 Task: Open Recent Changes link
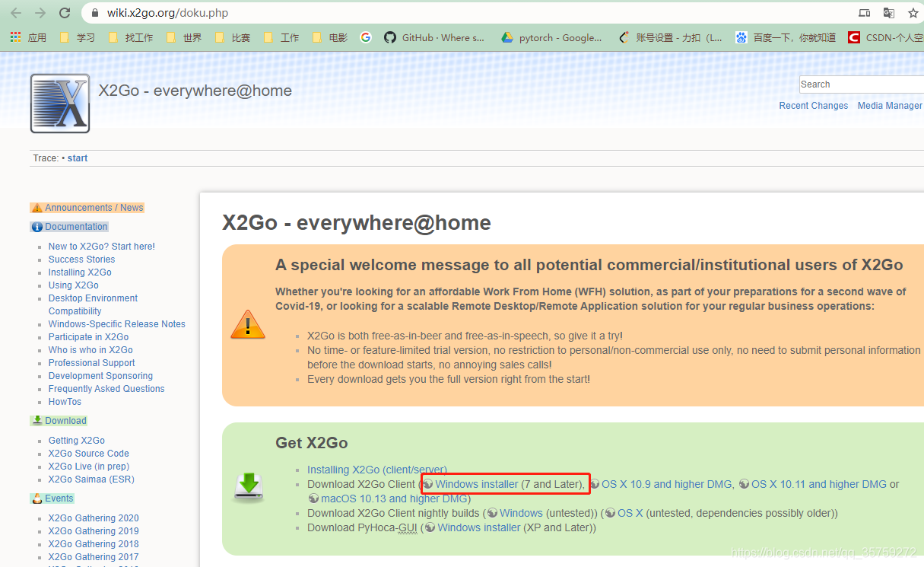click(x=814, y=106)
